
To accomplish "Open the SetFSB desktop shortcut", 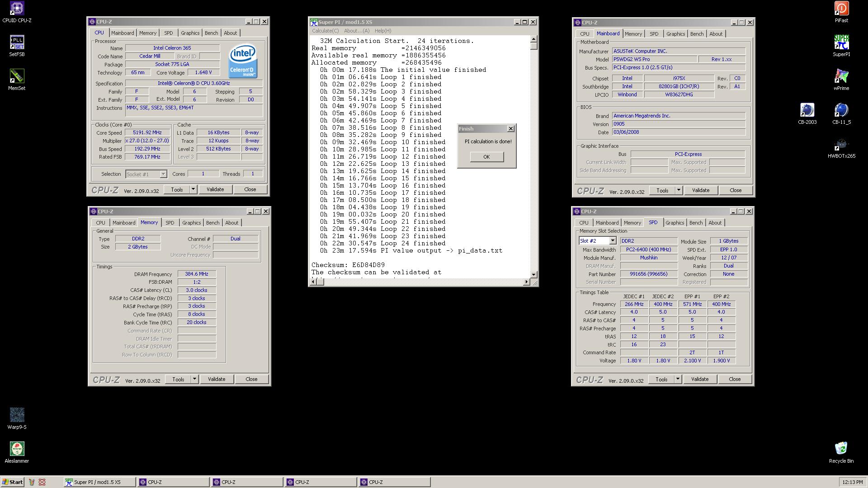I will click(x=17, y=46).
